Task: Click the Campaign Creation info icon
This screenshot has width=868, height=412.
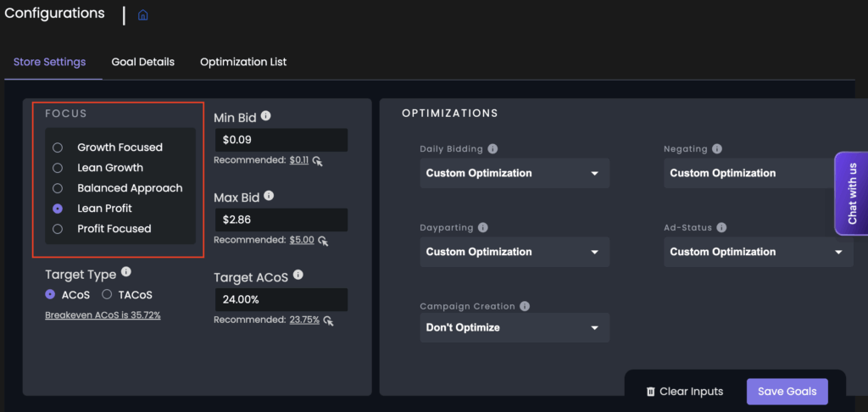Action: 525,306
